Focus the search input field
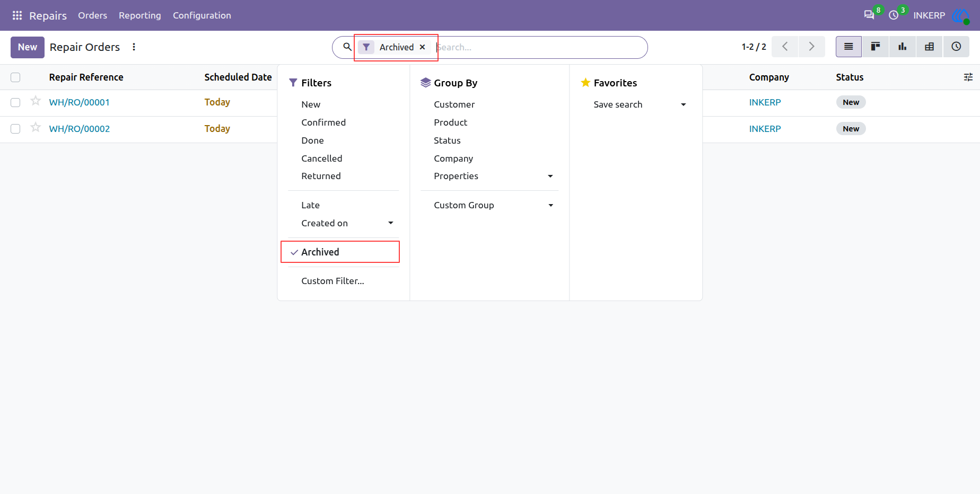This screenshot has width=980, height=494. pyautogui.click(x=538, y=47)
